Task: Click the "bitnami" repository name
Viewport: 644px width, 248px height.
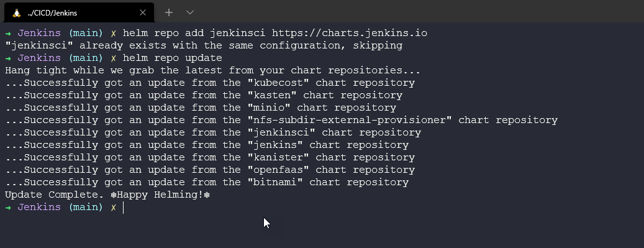Action: [275, 183]
